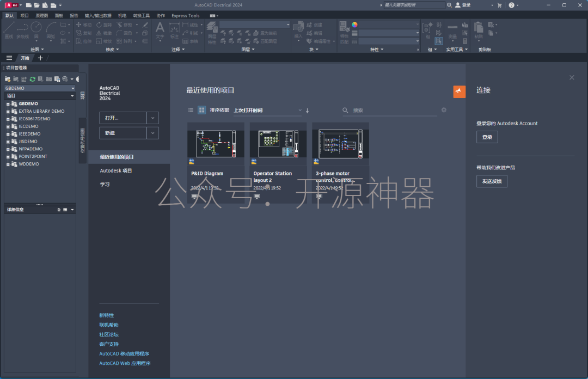Screen dimensions: 588x379
Task: Click the Copy (复制) tool
Action: [x=84, y=33]
